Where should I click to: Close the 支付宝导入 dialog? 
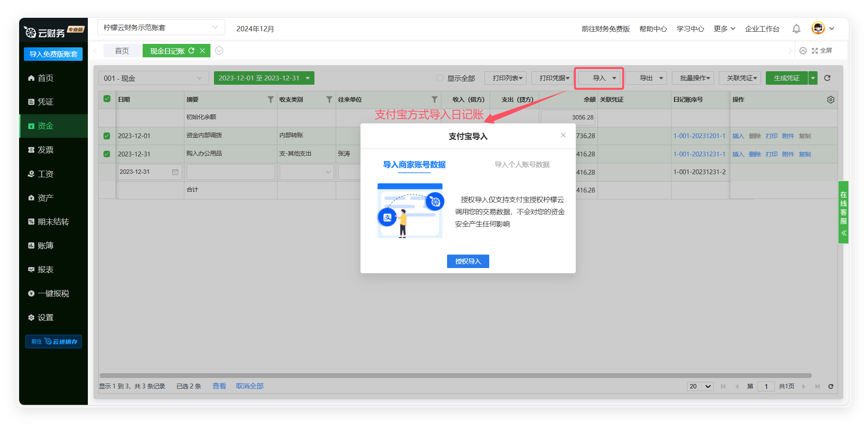(563, 135)
